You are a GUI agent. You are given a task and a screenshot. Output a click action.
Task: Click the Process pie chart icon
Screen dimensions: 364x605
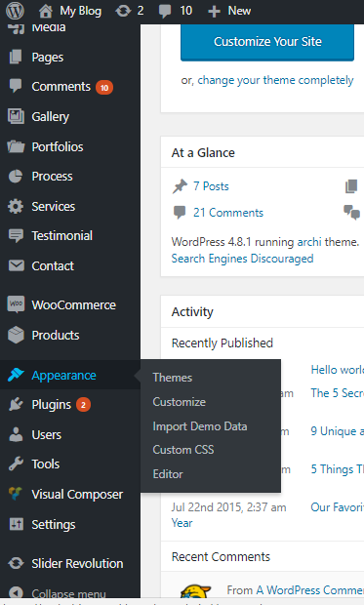click(16, 177)
